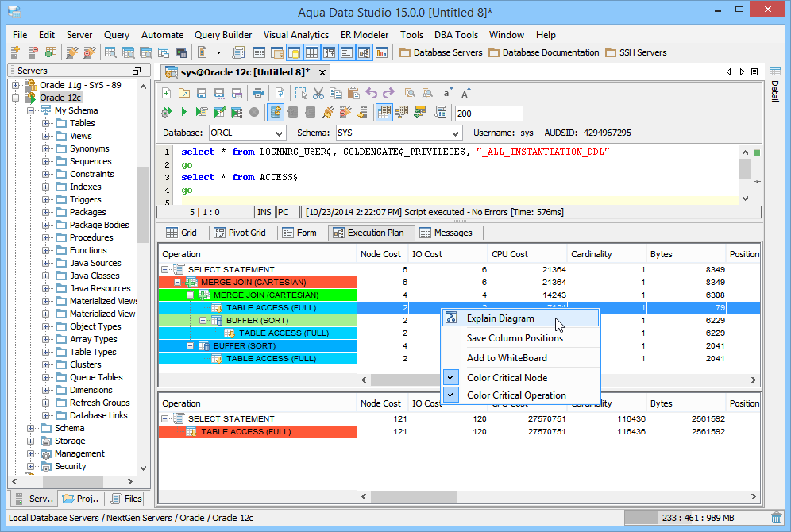Expand the Oracle 11g - SYS - 89 server node

[16, 85]
